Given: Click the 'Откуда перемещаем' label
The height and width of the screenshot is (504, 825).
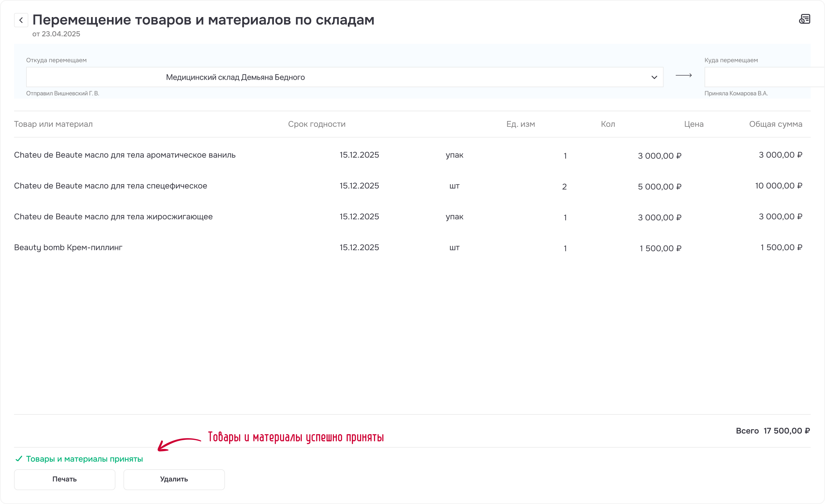Looking at the screenshot, I should click(x=56, y=60).
